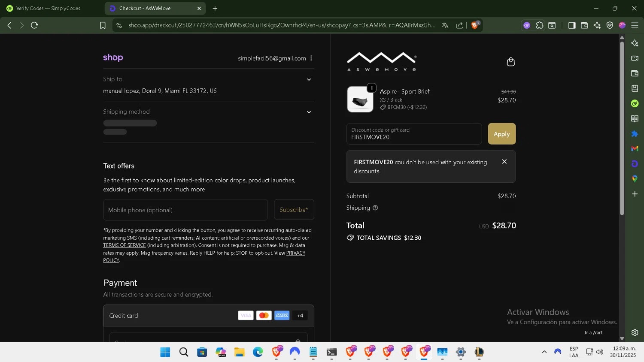Click the address bar URL
Screen dimensions: 644x362
pos(282,25)
